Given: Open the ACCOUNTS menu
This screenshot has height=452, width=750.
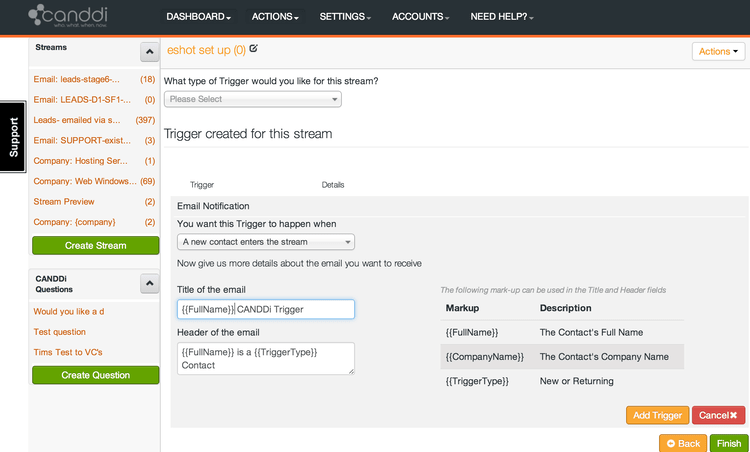Looking at the screenshot, I should pyautogui.click(x=420, y=17).
